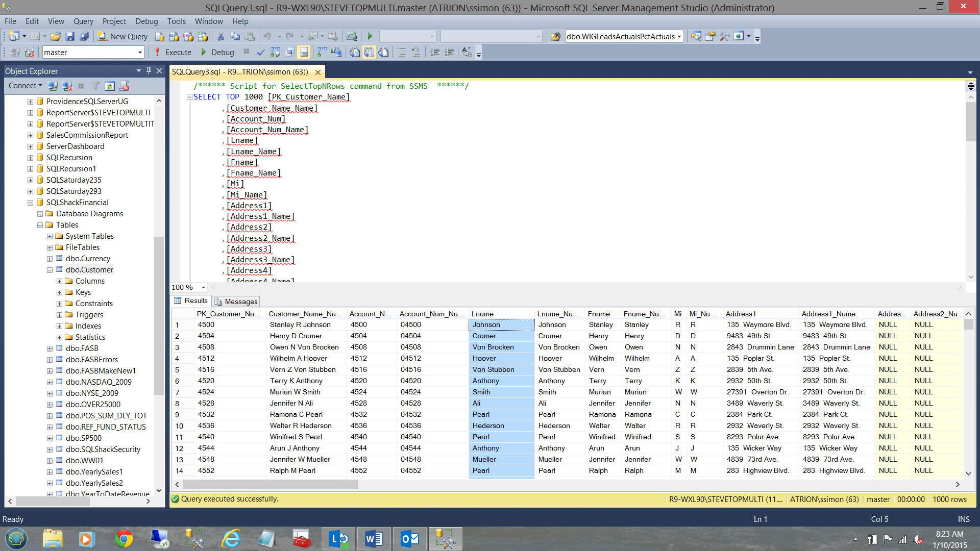Click the Save icon in toolbar
This screenshot has width=980, height=551.
coord(70,37)
